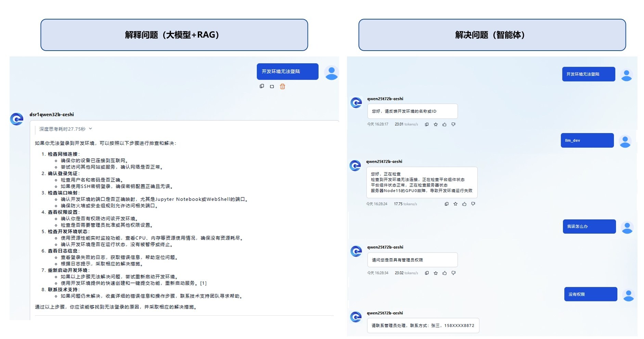Click the user avatar beside 没有权限 message

(628, 295)
